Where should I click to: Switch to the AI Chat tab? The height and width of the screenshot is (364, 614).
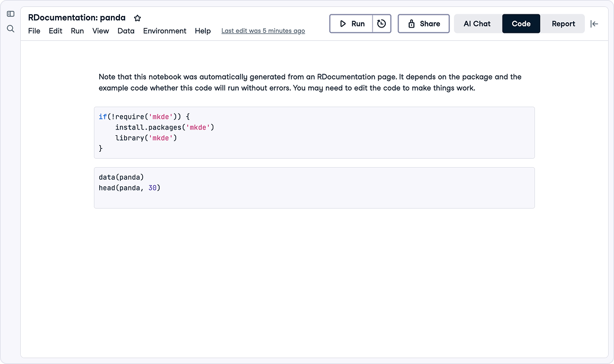(x=477, y=24)
